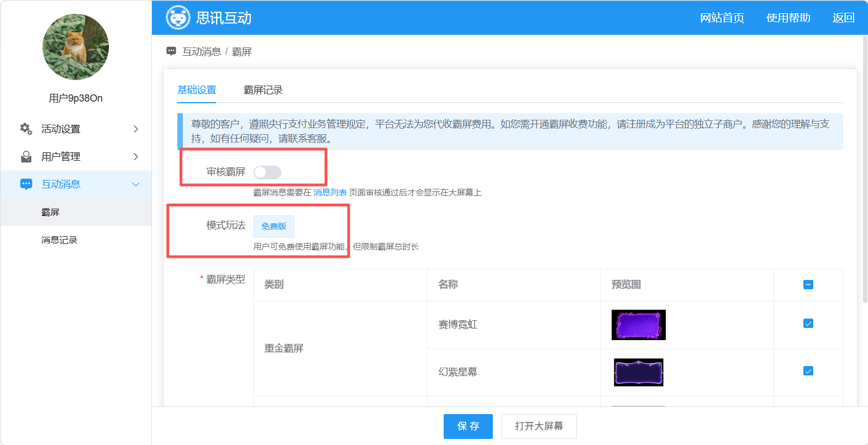
Task: Open 消息记录 in the sidebar
Action: coord(59,240)
